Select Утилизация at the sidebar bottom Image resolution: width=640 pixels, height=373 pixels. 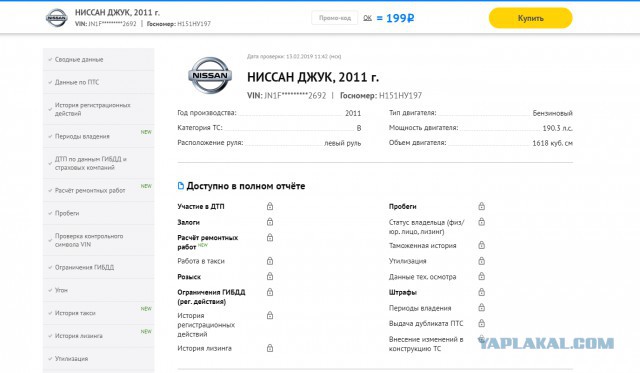pyautogui.click(x=99, y=359)
